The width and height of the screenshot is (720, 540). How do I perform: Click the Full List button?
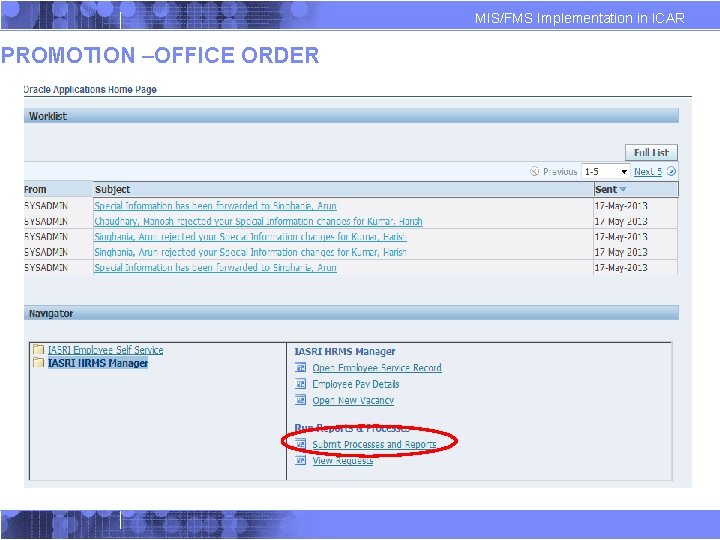[651, 152]
